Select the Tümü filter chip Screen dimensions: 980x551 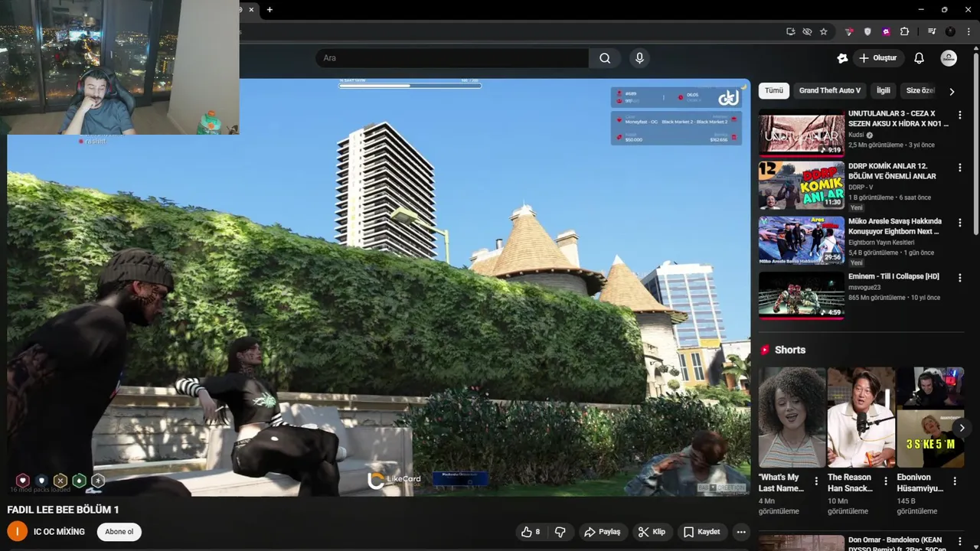tap(774, 90)
